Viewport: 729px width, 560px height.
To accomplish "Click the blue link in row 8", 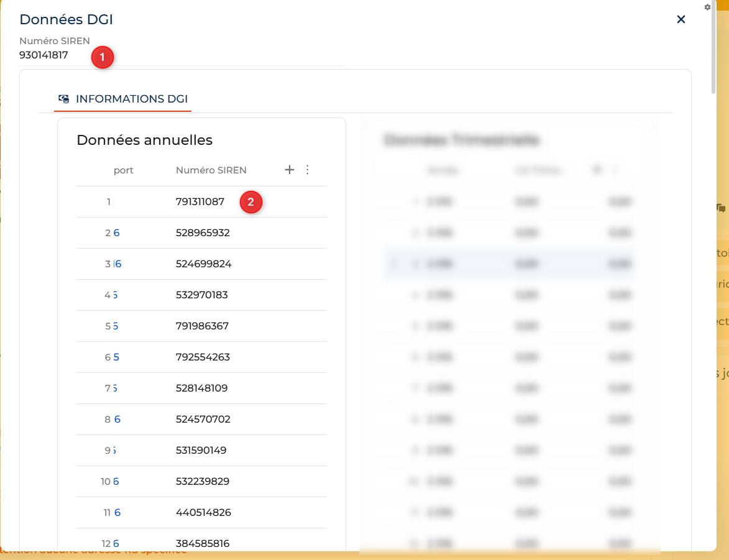I will [117, 419].
